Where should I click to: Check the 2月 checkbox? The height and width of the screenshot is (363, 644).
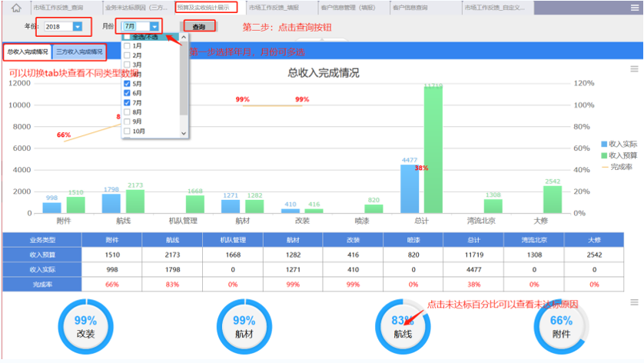[x=127, y=55]
